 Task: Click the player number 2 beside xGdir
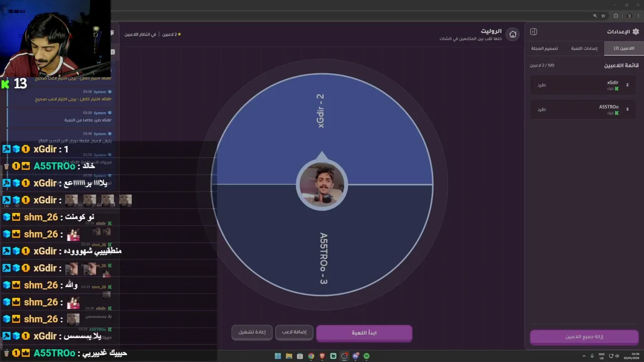(x=627, y=85)
